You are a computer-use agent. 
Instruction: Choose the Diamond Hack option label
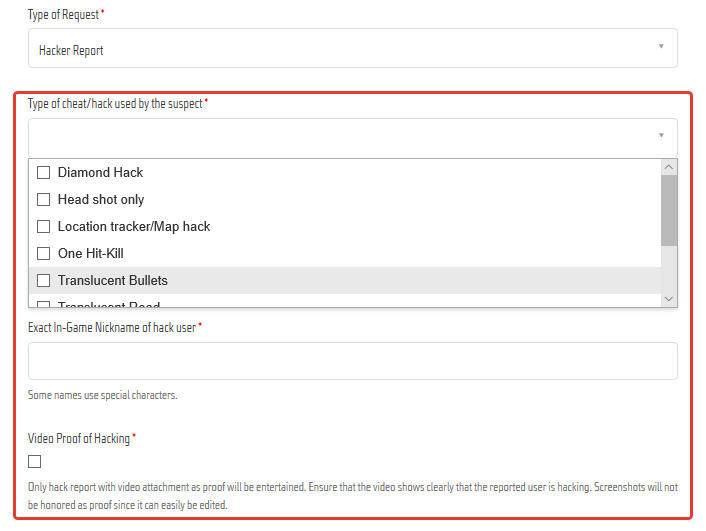(x=100, y=172)
